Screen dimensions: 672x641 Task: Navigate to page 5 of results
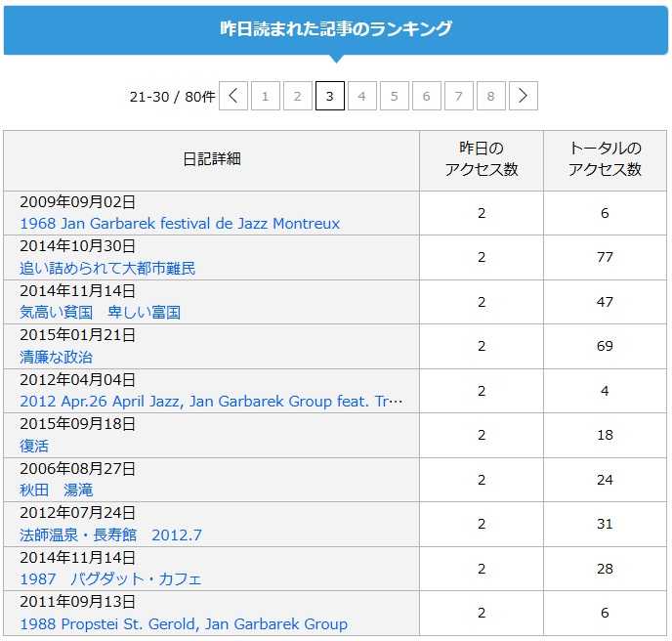click(395, 96)
